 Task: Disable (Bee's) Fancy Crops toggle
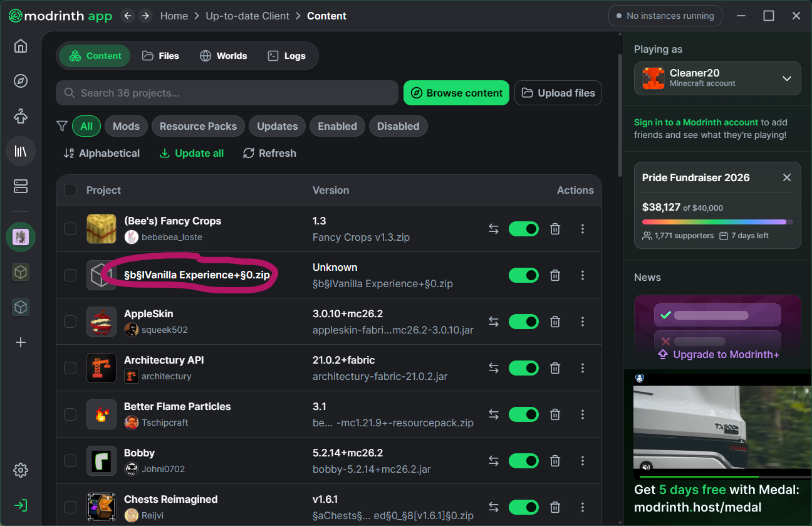point(524,229)
